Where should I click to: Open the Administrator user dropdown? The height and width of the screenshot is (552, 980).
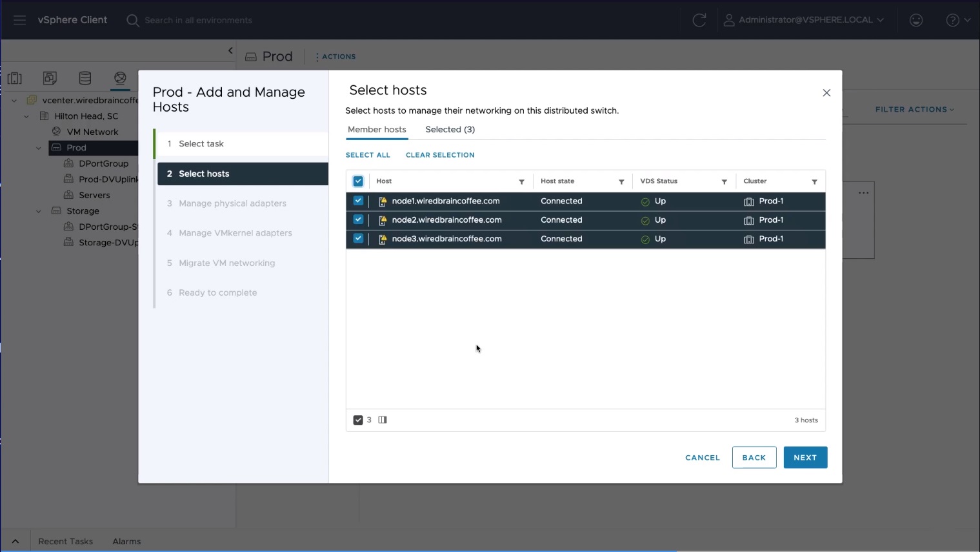click(804, 20)
